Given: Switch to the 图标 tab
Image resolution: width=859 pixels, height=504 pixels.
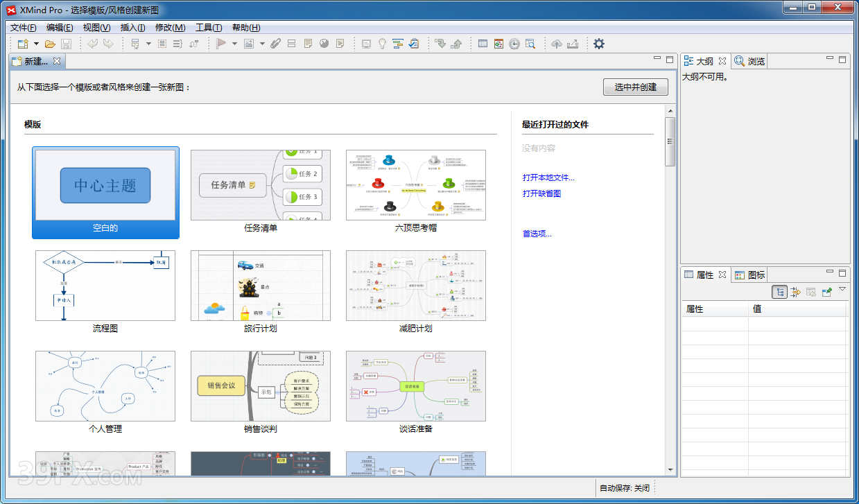Looking at the screenshot, I should click(x=749, y=275).
